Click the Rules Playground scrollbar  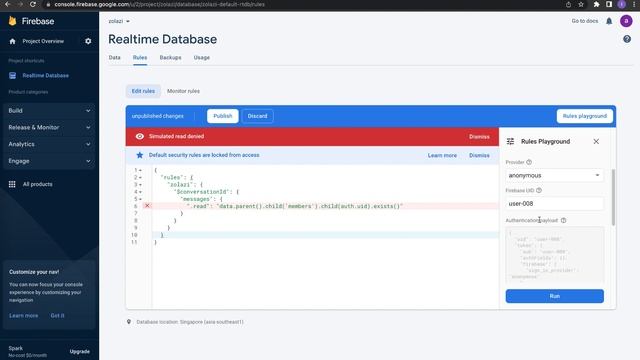click(x=613, y=197)
